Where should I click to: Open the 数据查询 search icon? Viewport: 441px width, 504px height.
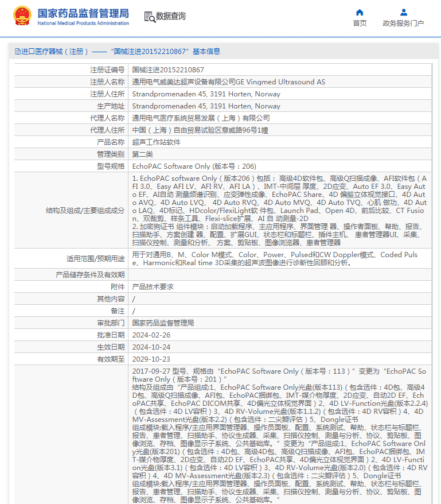coord(150,17)
